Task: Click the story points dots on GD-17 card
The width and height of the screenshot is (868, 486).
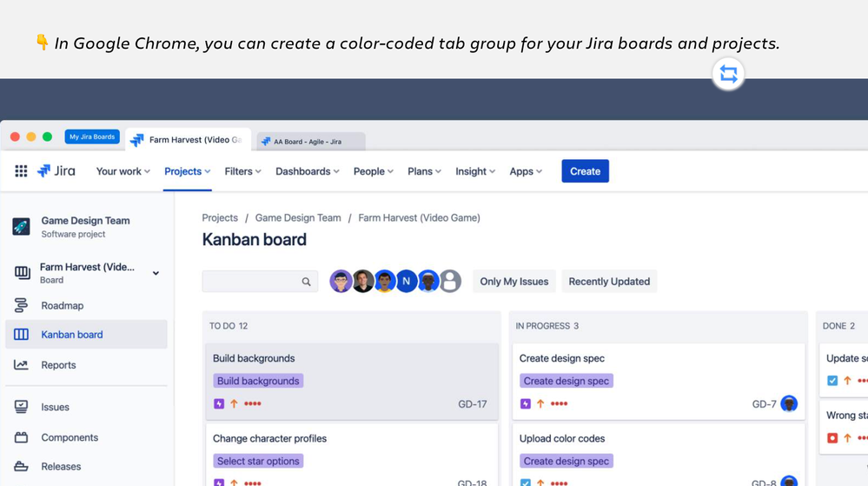Action: (253, 404)
